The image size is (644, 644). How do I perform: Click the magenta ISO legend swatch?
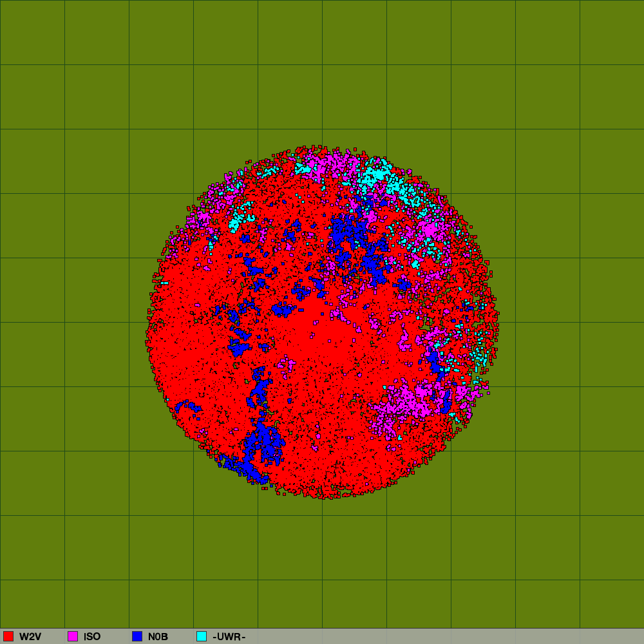pos(73,636)
